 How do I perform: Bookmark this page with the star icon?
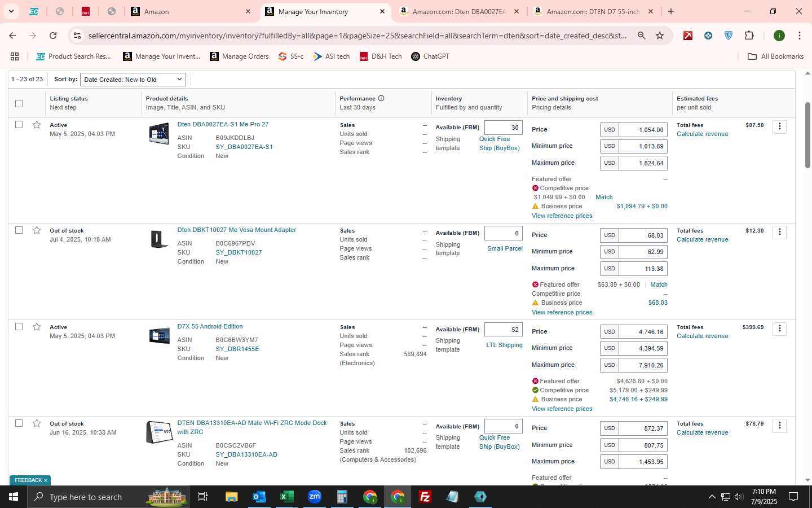click(660, 36)
